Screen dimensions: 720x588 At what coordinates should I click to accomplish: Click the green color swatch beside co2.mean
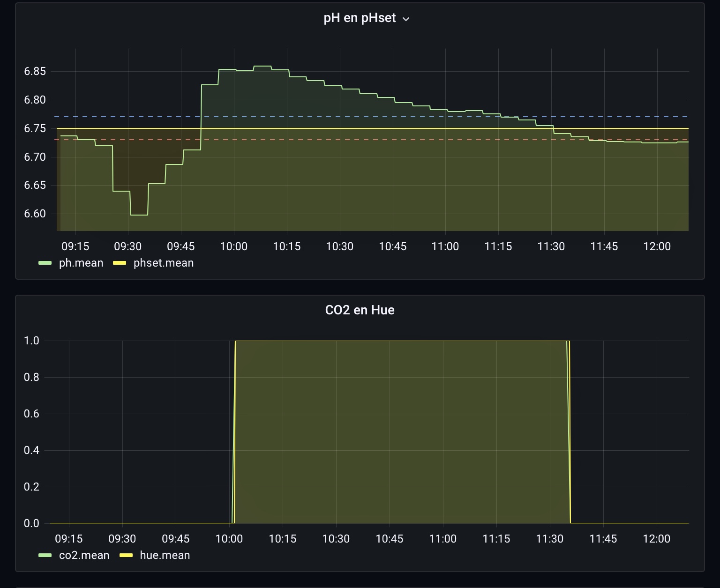point(45,556)
